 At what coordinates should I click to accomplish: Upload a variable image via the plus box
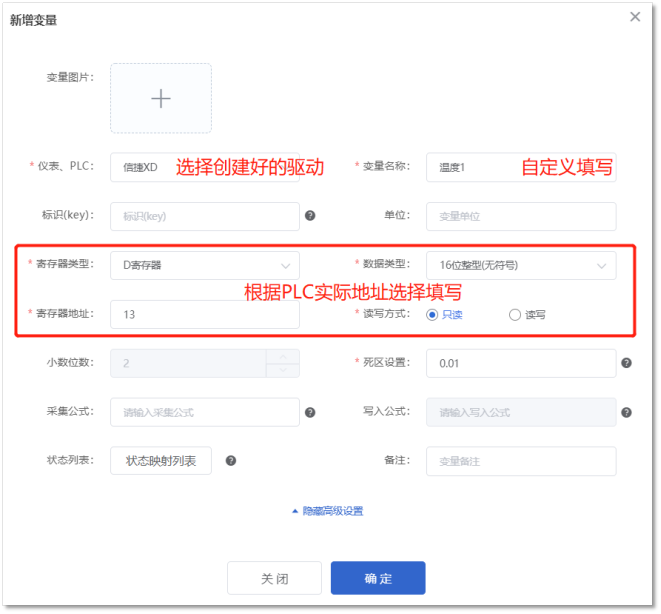click(x=161, y=98)
